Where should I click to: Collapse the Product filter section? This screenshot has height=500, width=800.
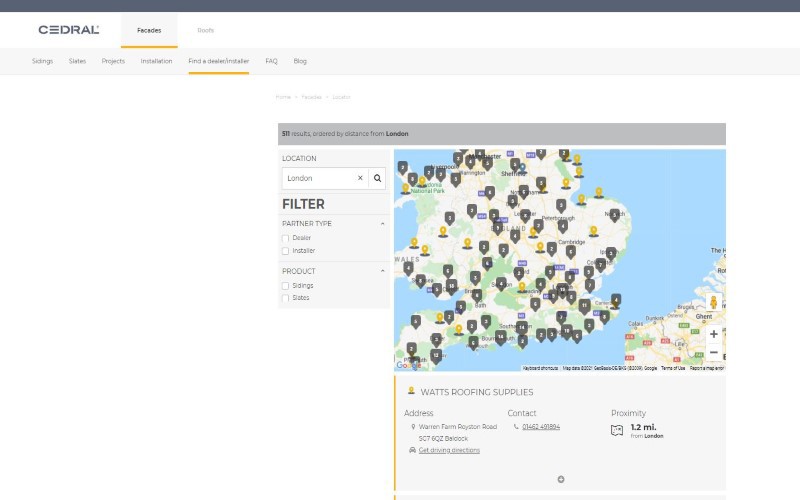(383, 271)
